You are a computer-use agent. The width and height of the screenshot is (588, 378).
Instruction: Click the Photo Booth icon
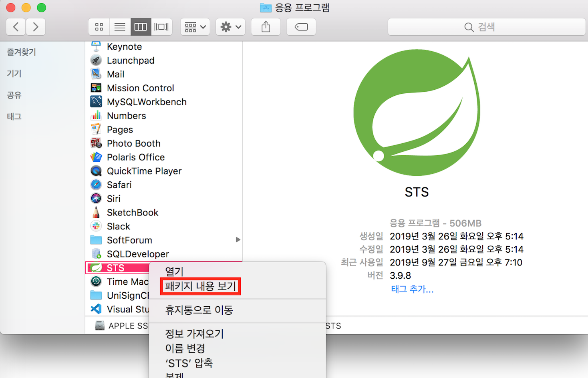point(96,143)
